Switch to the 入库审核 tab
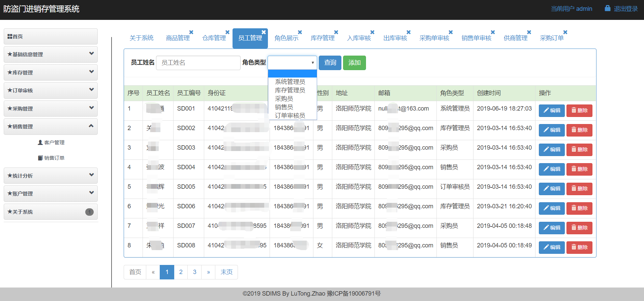 (x=359, y=38)
